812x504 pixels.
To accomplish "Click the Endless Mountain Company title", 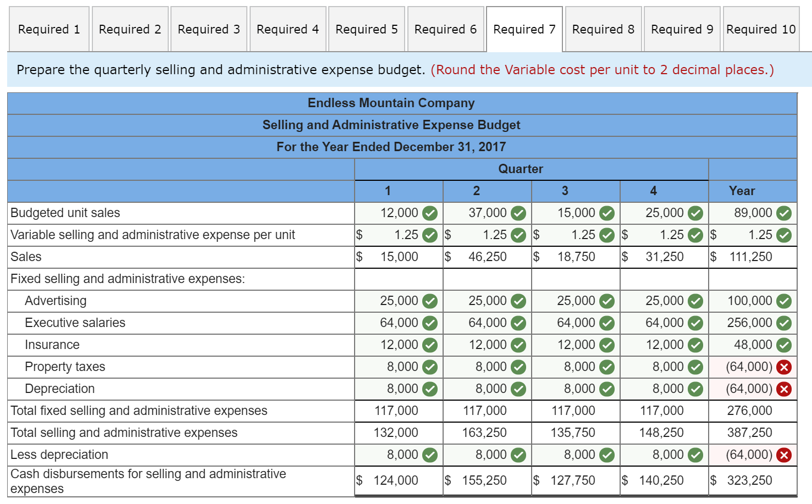I will [x=391, y=103].
